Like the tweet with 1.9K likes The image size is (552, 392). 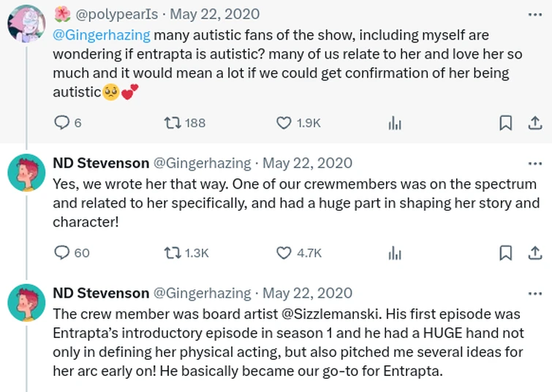tap(284, 123)
